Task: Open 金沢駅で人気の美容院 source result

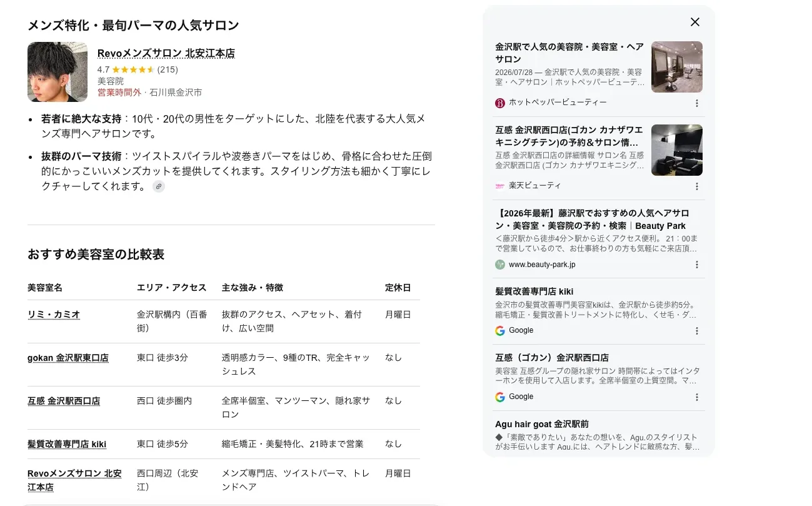Action: 569,53
